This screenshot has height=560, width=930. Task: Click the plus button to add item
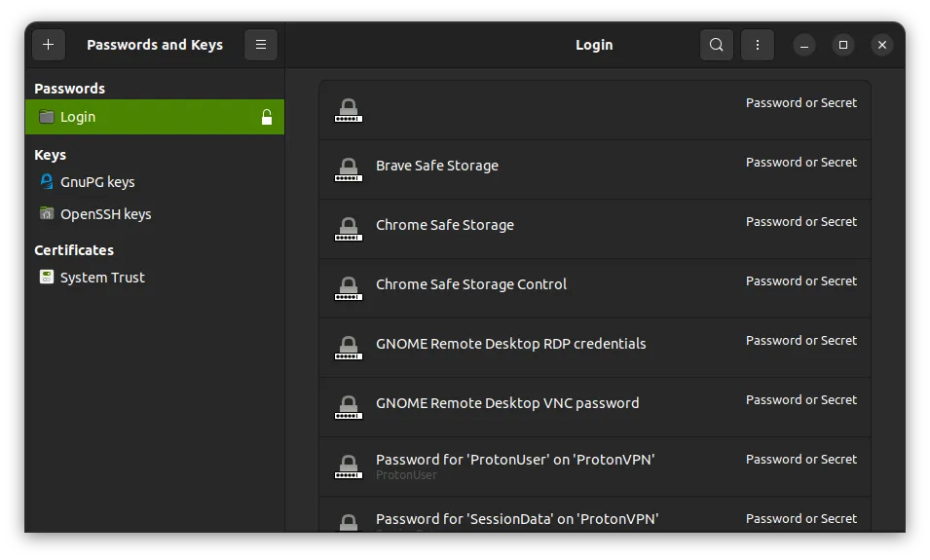point(48,45)
